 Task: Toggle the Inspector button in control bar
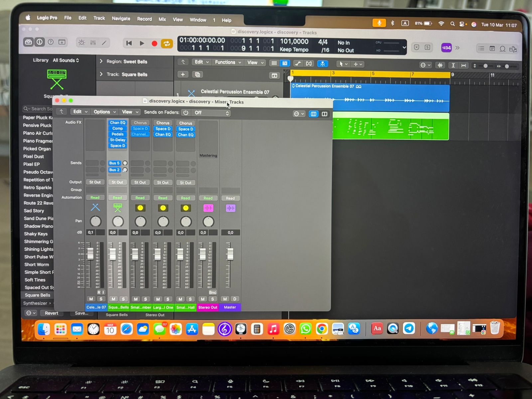coord(40,42)
